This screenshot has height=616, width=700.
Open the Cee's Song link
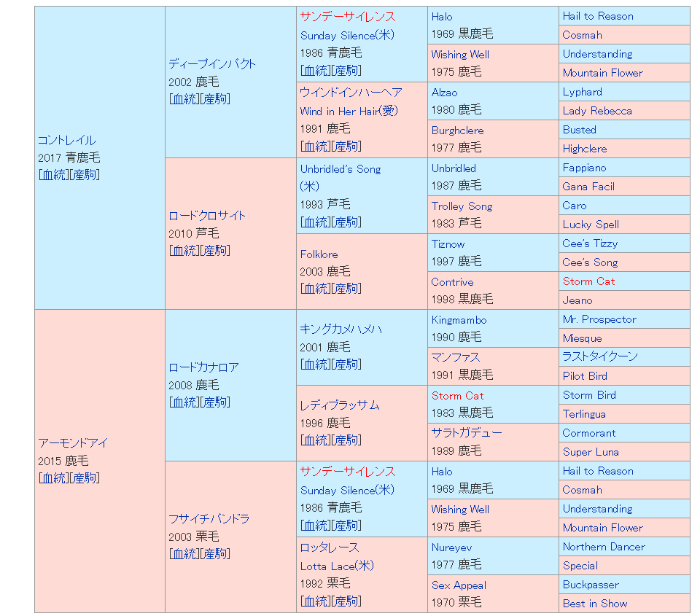click(590, 263)
